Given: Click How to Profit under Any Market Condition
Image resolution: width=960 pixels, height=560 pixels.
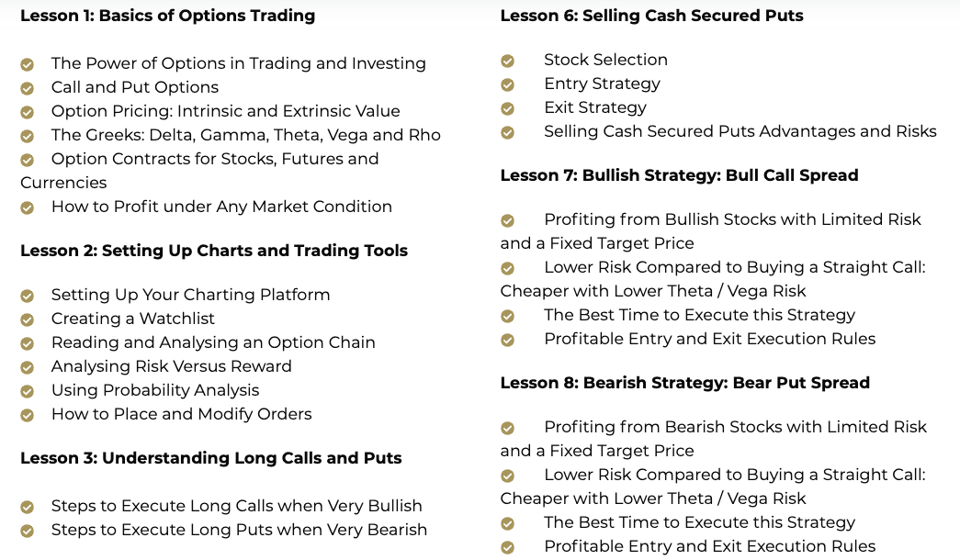Looking at the screenshot, I should tap(221, 207).
